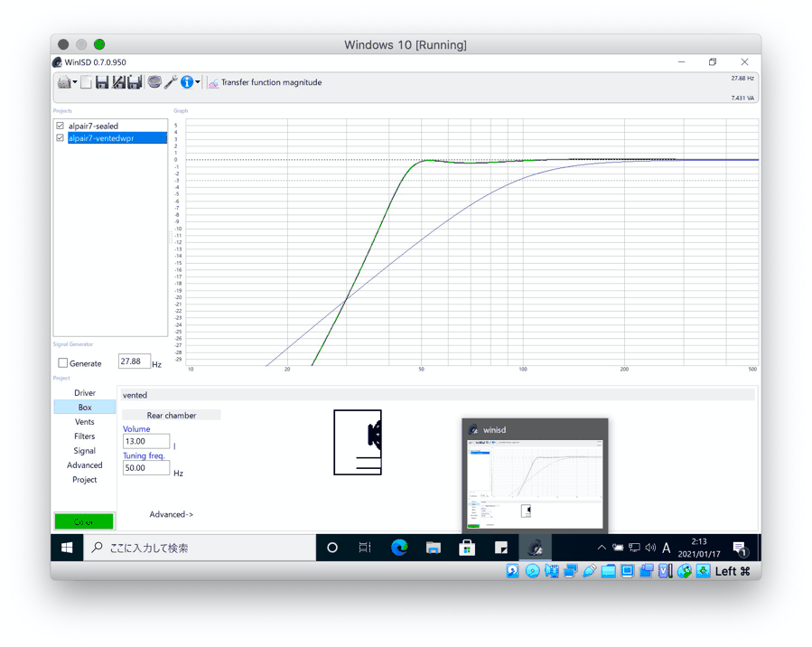This screenshot has height=647, width=812.
Task: Click the VirtualBox hard disk status icon
Action: pyautogui.click(x=513, y=571)
